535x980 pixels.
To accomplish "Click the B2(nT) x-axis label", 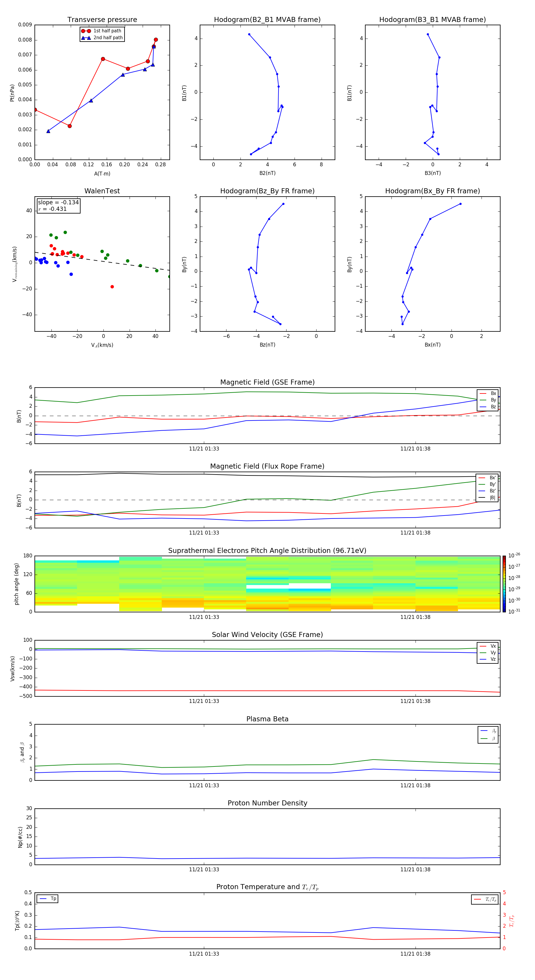I will pyautogui.click(x=267, y=173).
